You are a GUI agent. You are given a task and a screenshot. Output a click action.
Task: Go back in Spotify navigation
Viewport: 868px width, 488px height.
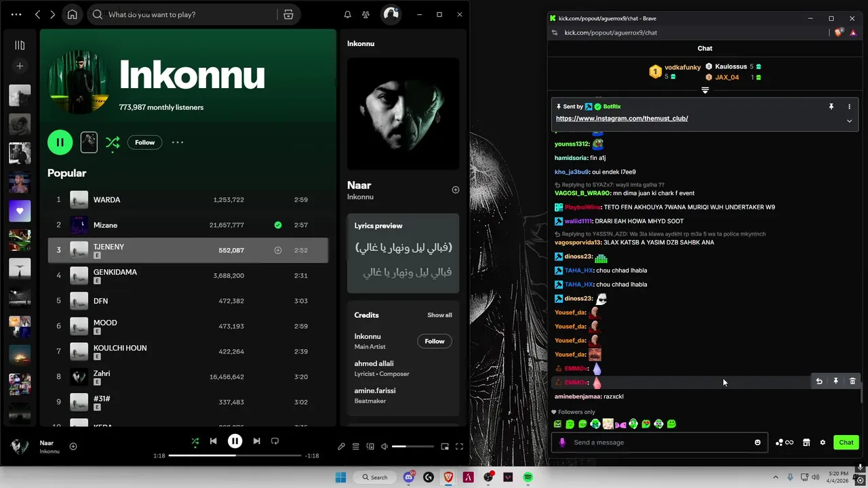pos(37,14)
